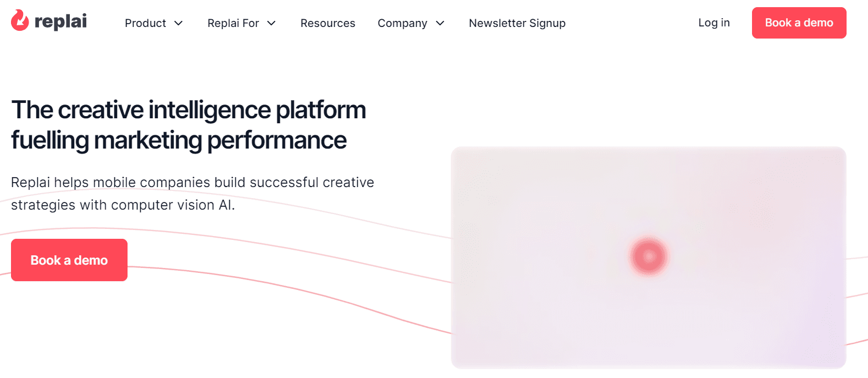868x378 pixels.
Task: Click 'The creative intelligence platform' headline line
Action: (x=189, y=110)
